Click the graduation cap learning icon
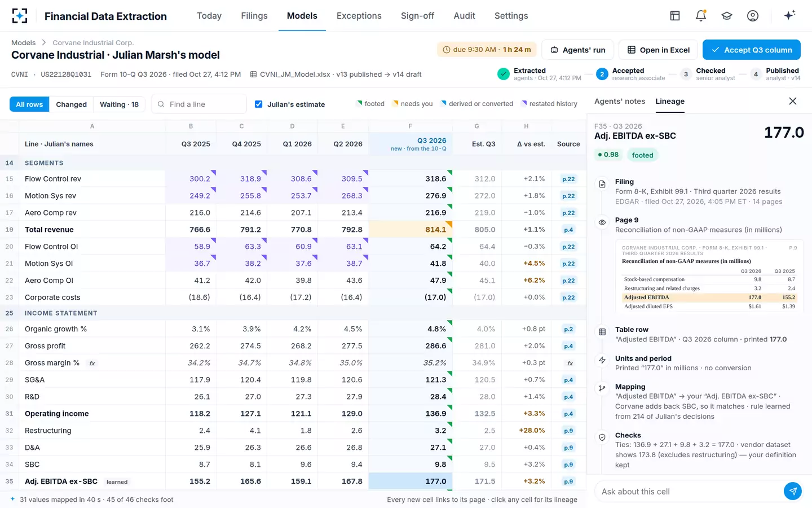Screen dimensions: 812x508 pos(727,16)
